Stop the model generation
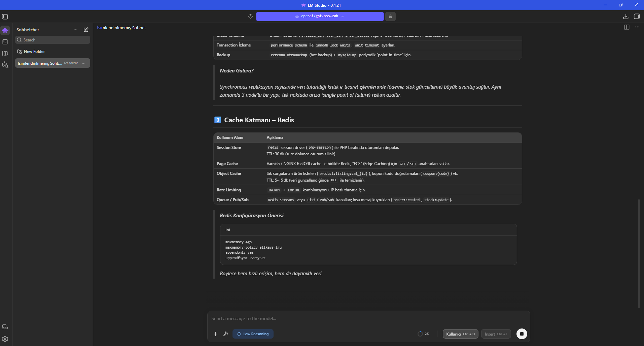 522,334
